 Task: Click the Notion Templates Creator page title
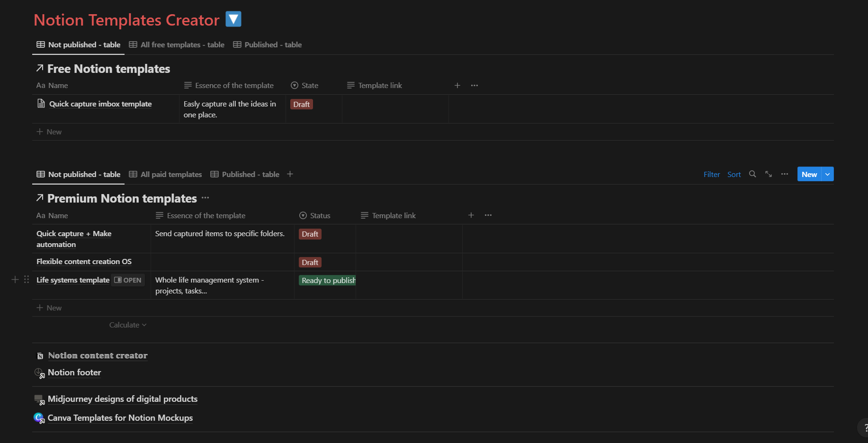[x=126, y=20]
